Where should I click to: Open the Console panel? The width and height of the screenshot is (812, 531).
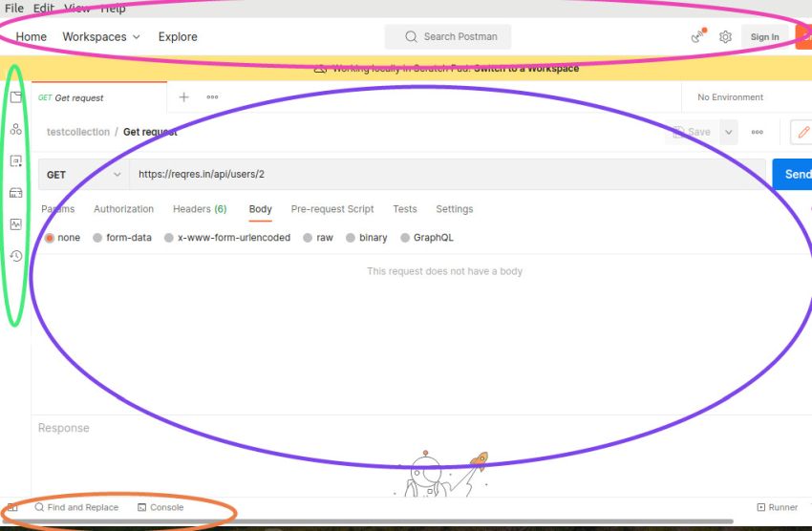(160, 507)
